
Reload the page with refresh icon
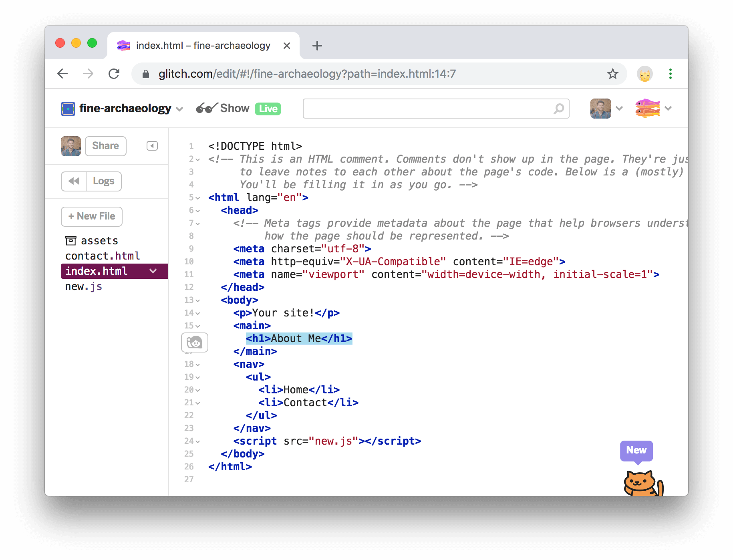(114, 74)
